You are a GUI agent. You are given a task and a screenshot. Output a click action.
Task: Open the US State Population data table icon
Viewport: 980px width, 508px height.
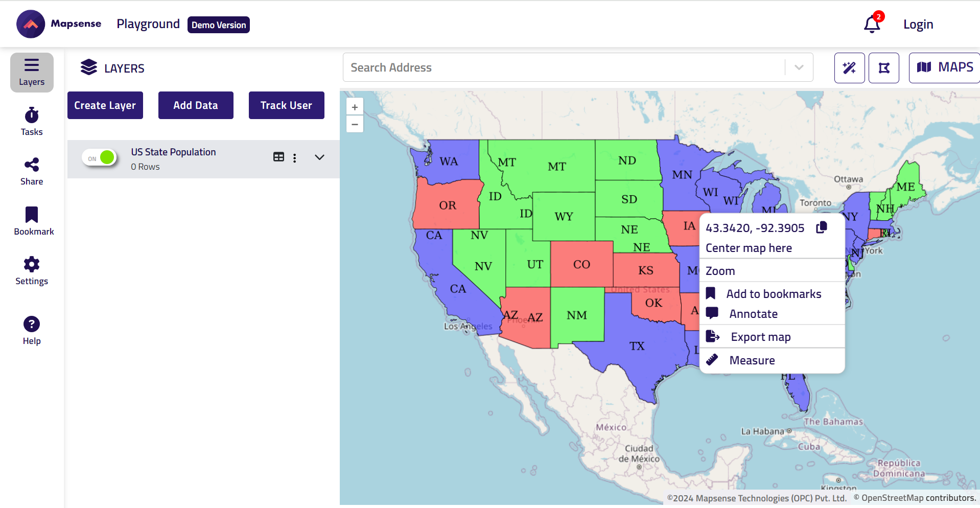pyautogui.click(x=278, y=157)
